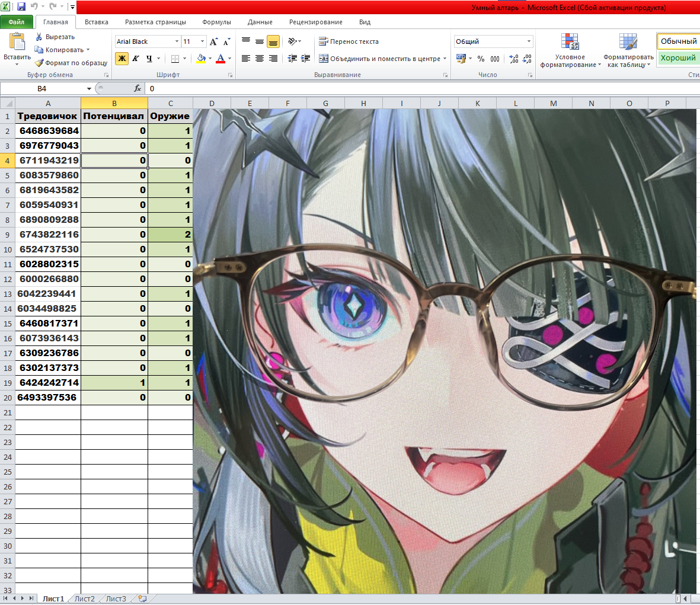Toggle align text right
Screen dimensions: 700x605
(273, 59)
